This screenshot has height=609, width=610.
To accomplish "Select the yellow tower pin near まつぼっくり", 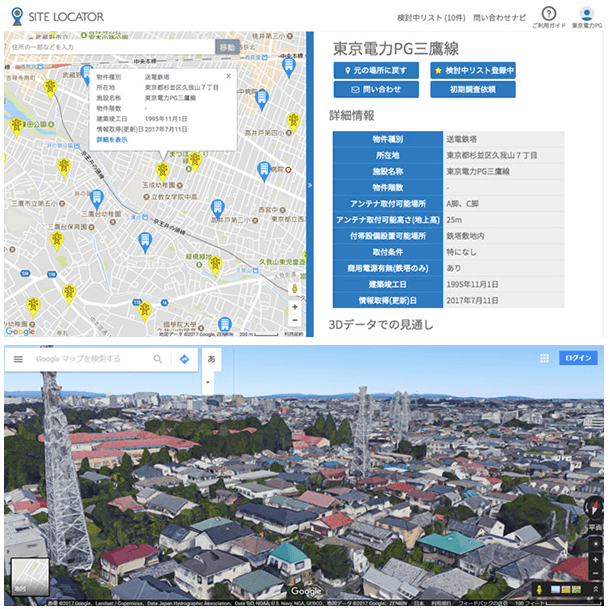I will tap(195, 161).
